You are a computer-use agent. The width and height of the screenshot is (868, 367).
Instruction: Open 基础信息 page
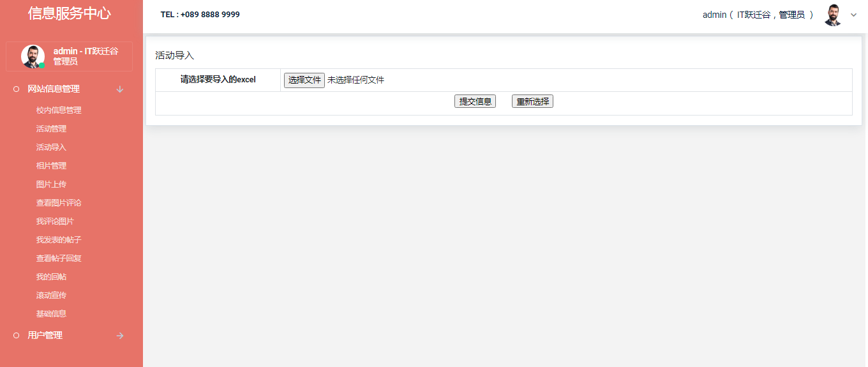[51, 313]
